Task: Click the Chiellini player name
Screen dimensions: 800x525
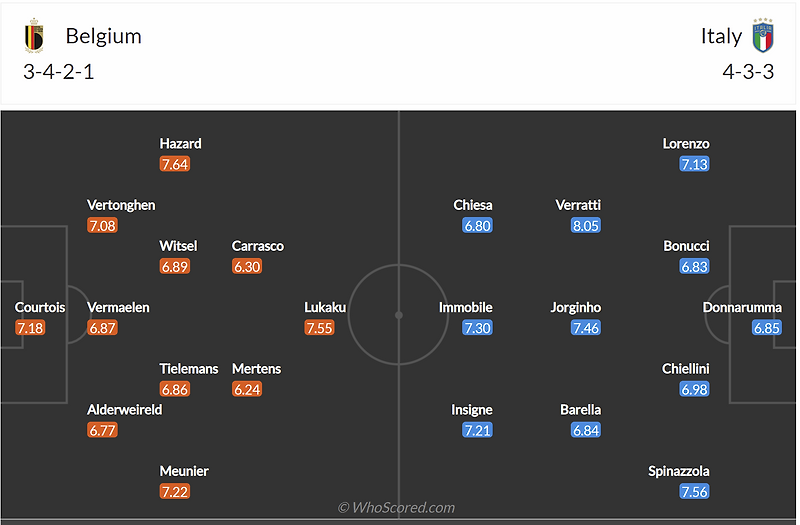Action: 686,369
